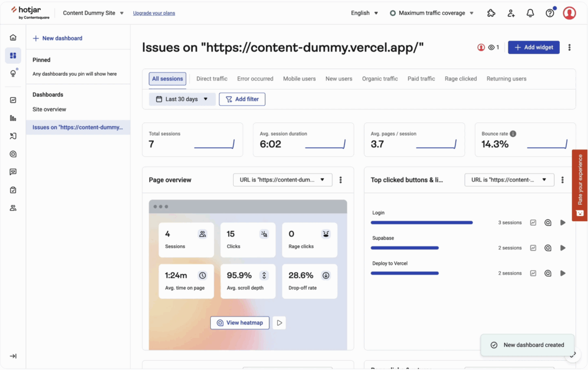588x370 pixels.
Task: Play the session recording for Login button
Action: (x=563, y=222)
